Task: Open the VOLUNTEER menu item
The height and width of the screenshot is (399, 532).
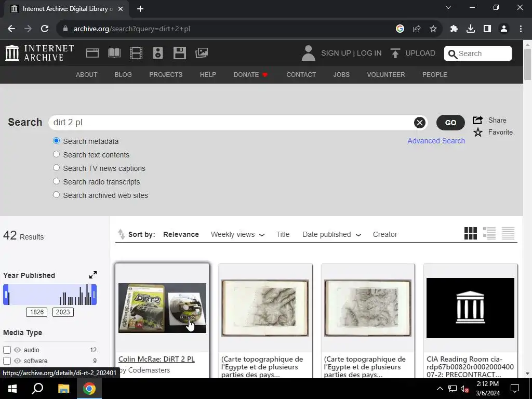Action: click(x=386, y=75)
